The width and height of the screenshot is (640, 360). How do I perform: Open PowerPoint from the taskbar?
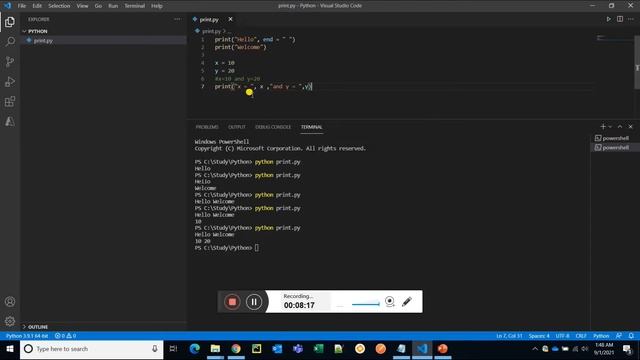[x=442, y=349]
